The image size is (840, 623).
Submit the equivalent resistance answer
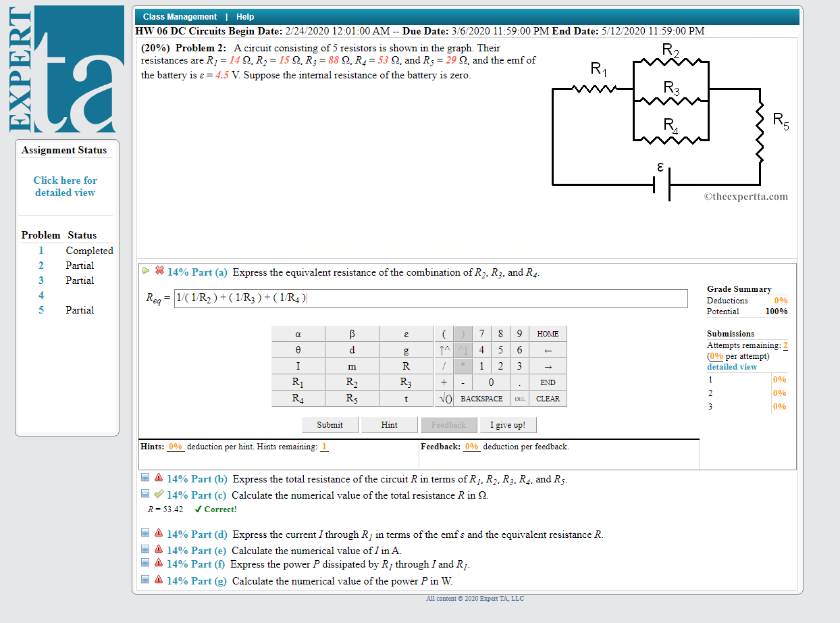330,424
